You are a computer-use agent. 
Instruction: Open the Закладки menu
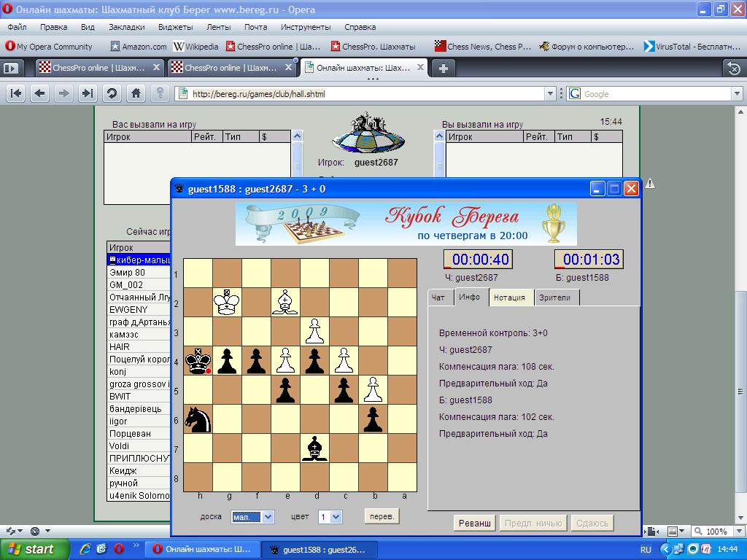(126, 27)
